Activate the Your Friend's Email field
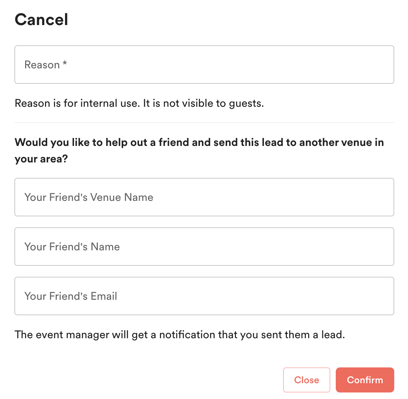Screen dimensions: 408x399 [x=204, y=296]
